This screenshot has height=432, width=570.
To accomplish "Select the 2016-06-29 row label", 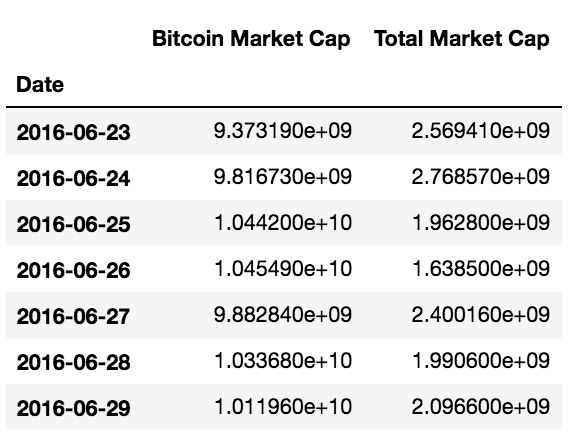I will [x=73, y=408].
